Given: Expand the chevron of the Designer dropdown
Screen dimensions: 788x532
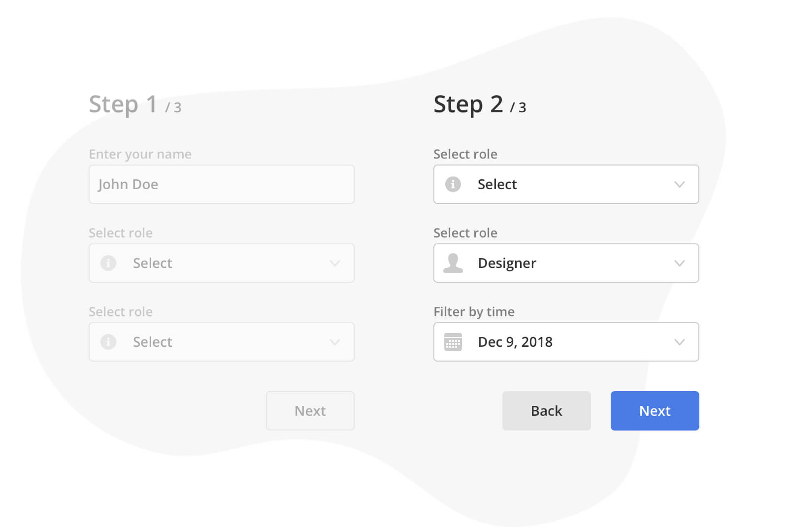Looking at the screenshot, I should click(680, 263).
